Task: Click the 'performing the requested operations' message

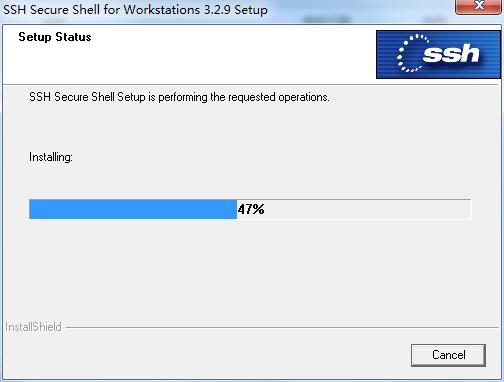Action: coord(244,97)
